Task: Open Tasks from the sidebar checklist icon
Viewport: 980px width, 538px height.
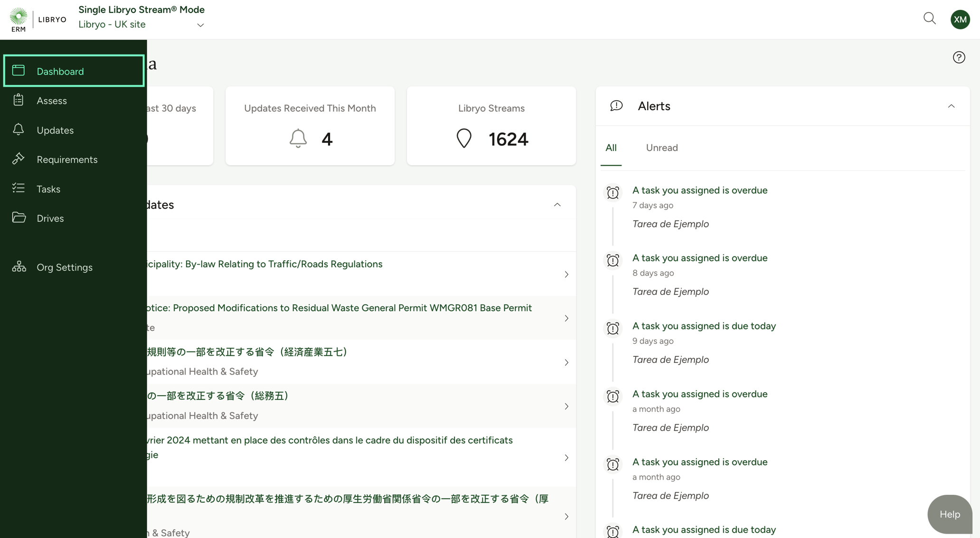Action: (x=18, y=189)
